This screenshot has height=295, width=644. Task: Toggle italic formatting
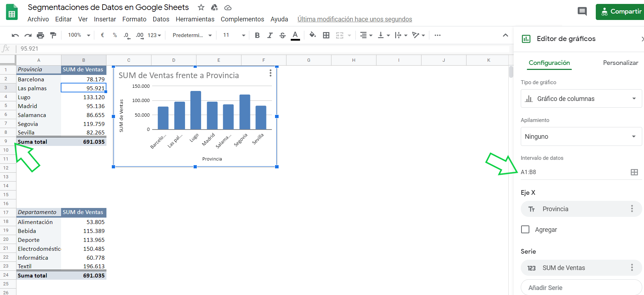coord(270,35)
